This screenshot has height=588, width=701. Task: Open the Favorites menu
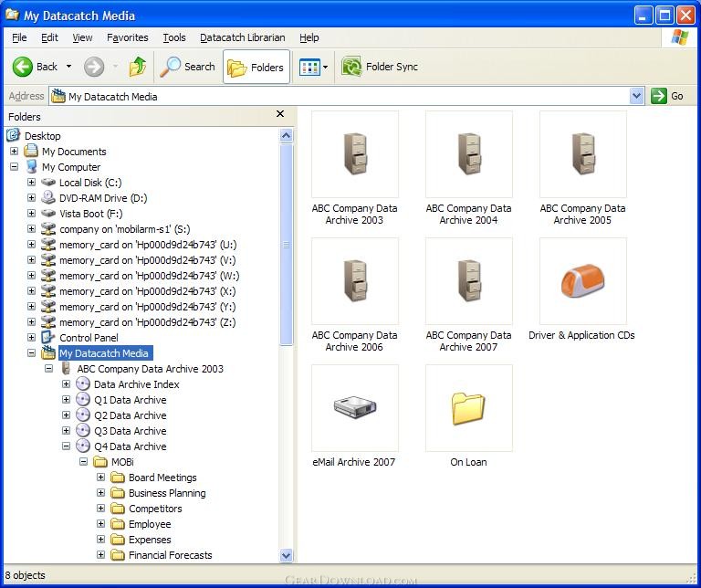(128, 37)
